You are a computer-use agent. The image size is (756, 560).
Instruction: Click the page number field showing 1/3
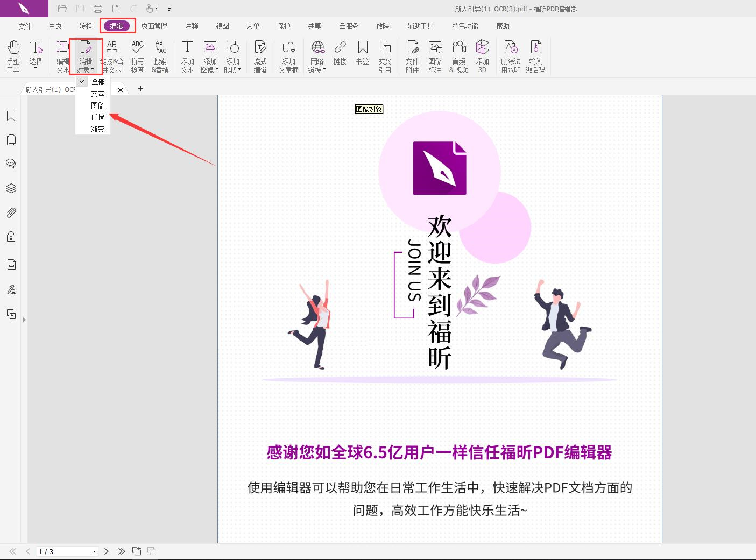(65, 551)
